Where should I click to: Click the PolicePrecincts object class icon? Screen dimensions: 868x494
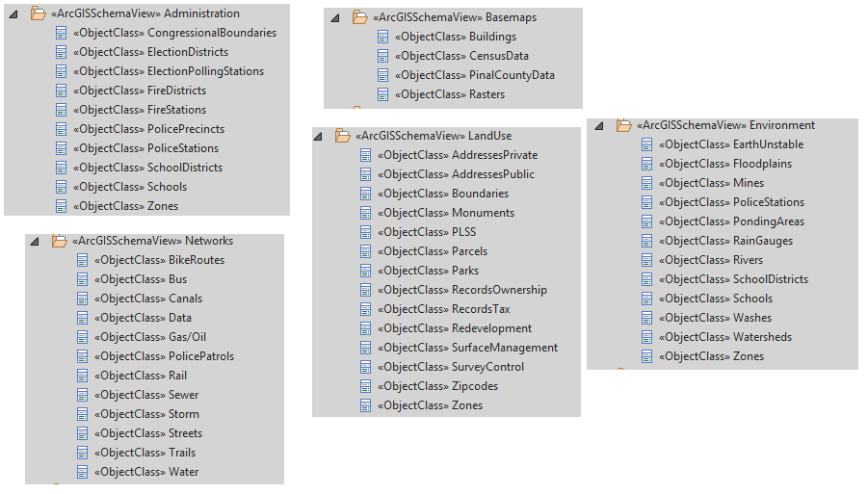tap(62, 129)
